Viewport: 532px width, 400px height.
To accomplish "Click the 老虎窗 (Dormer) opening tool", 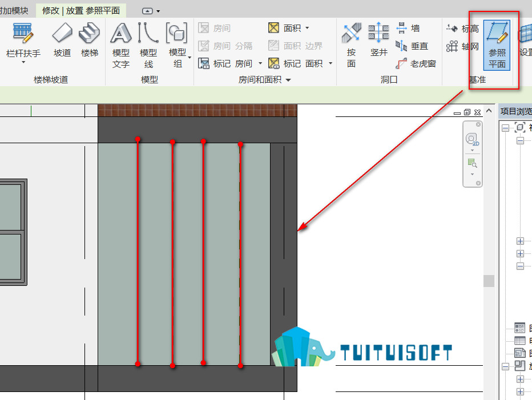I will pos(416,63).
